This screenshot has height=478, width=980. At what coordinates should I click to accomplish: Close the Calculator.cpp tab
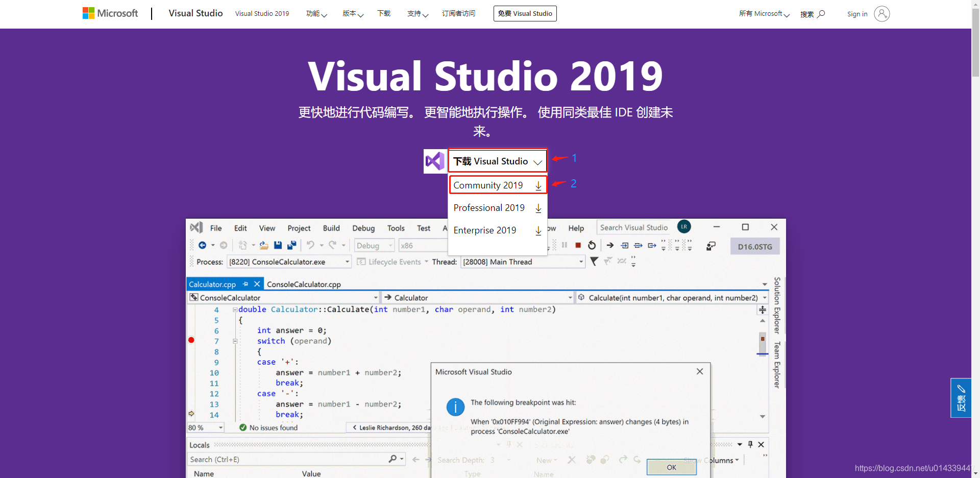click(x=257, y=284)
